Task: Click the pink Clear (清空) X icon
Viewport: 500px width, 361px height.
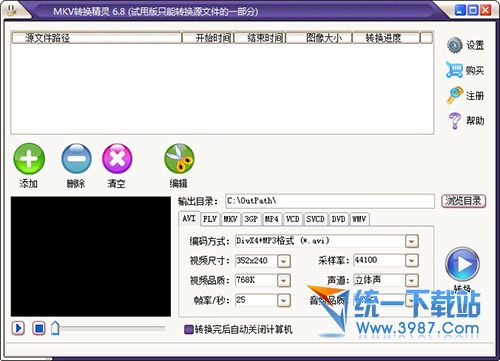Action: pyautogui.click(x=117, y=159)
